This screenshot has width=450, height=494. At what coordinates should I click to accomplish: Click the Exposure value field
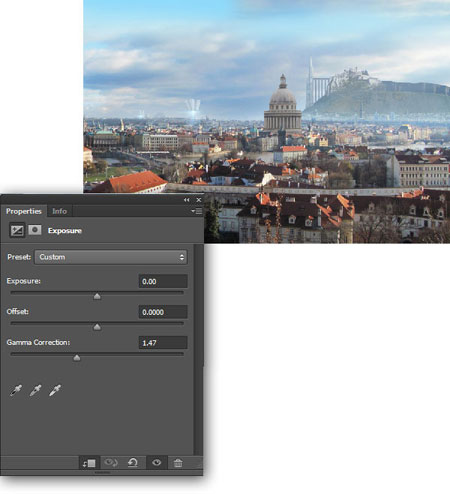163,281
